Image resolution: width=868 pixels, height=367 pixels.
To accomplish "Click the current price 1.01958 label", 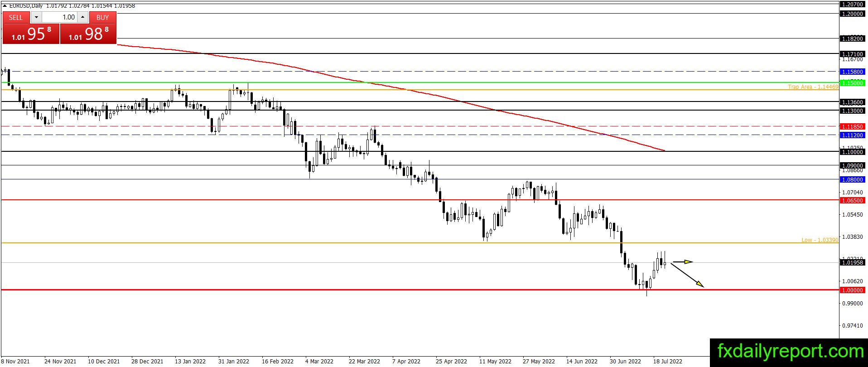I will [852, 262].
